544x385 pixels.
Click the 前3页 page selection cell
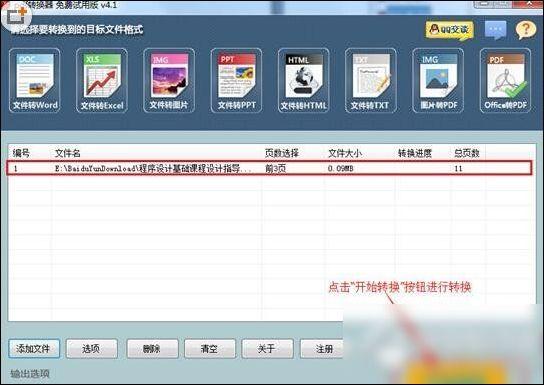click(x=276, y=169)
